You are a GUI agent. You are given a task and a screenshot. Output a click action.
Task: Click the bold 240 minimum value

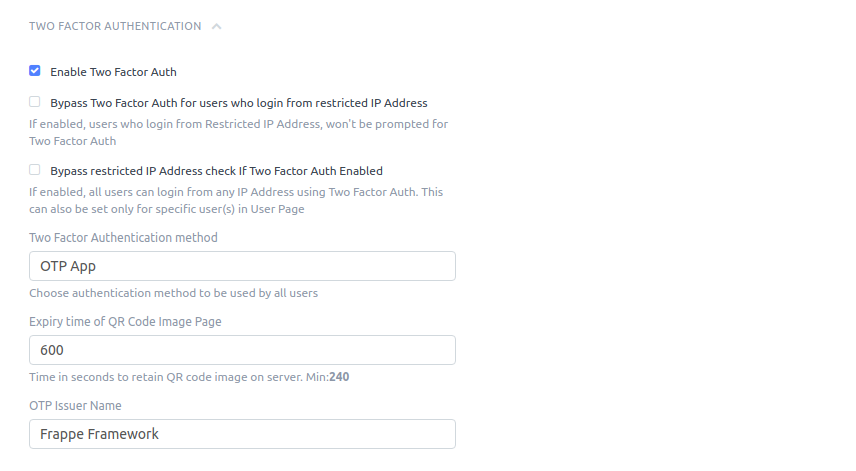point(339,377)
